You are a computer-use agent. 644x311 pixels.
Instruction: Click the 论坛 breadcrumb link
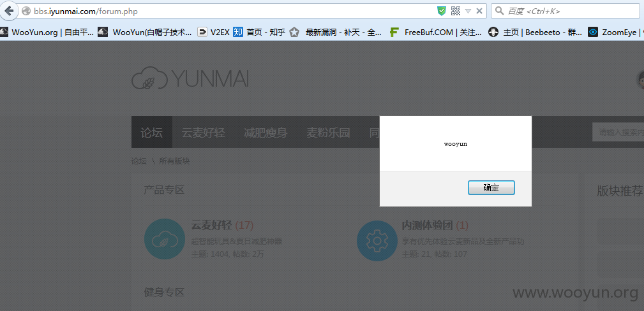[139, 161]
